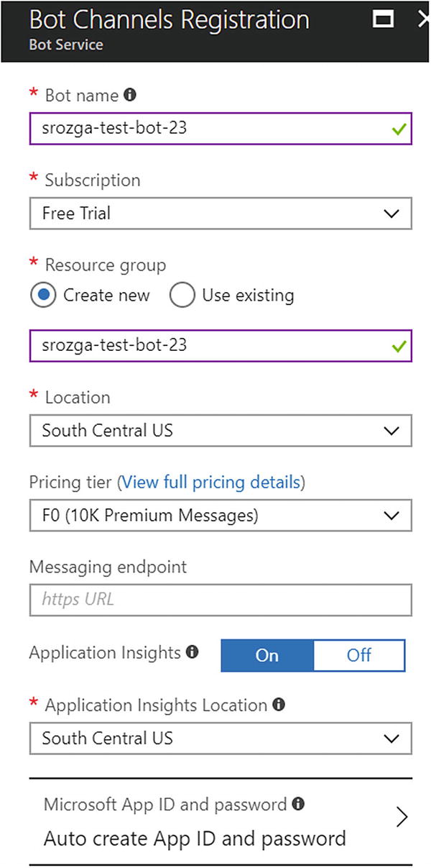431x868 pixels.
Task: Close the Bot Channels Registration blade
Action: pos(424,19)
